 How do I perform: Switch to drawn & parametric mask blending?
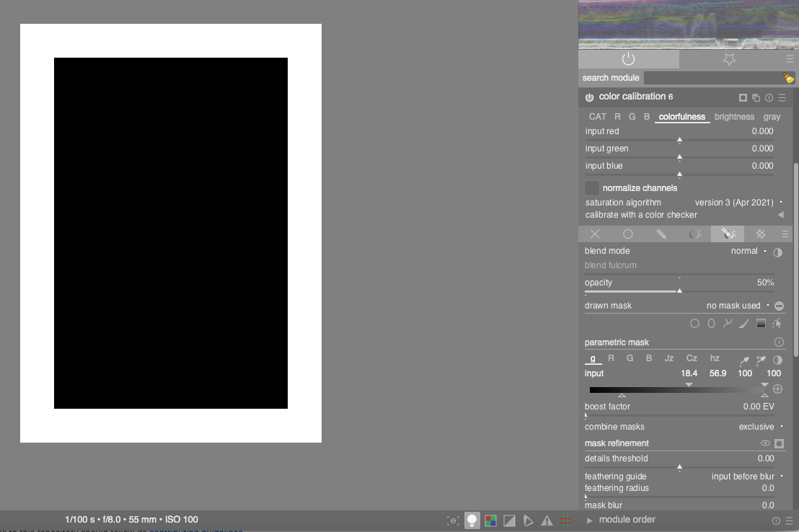tap(728, 234)
